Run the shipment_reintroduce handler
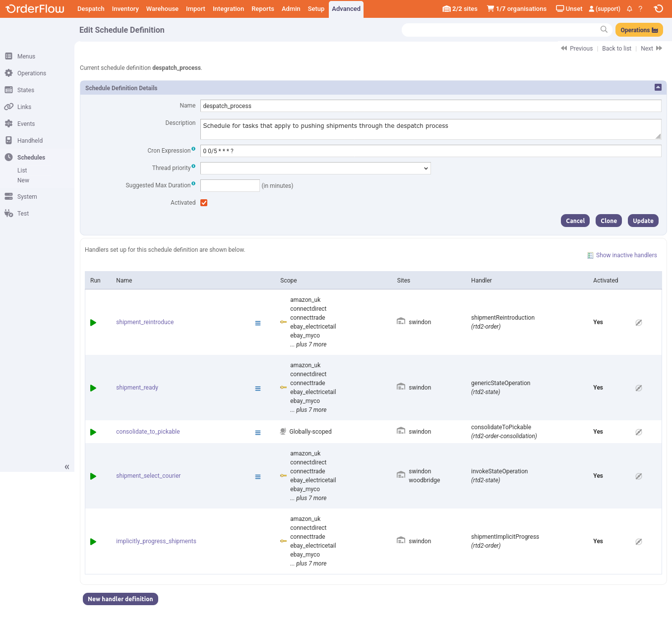 pos(93,323)
